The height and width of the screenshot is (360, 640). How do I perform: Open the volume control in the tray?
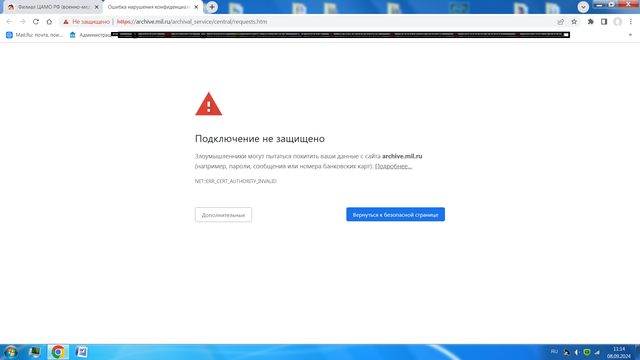577,352
